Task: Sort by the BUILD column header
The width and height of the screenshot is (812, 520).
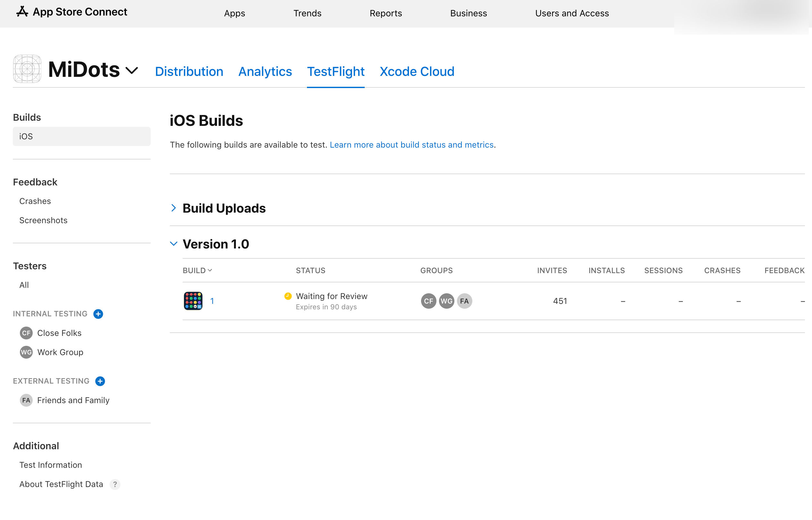Action: tap(197, 271)
